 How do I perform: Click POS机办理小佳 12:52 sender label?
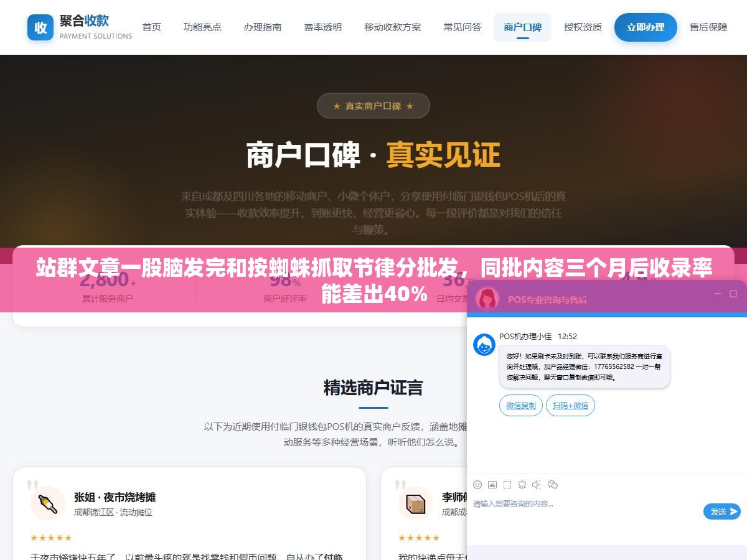pyautogui.click(x=538, y=336)
